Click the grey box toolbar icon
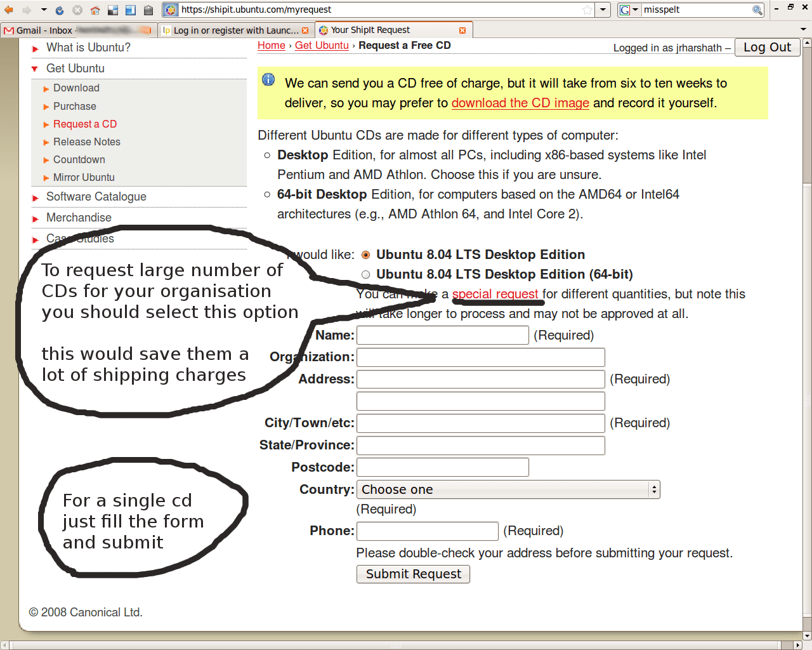 (148, 10)
